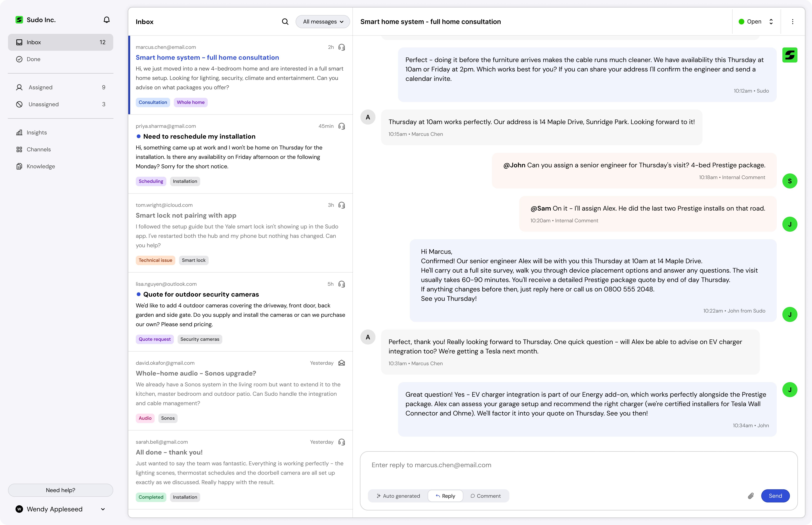Change the Open status selector
Screen dimensions: 812x525
[756, 22]
